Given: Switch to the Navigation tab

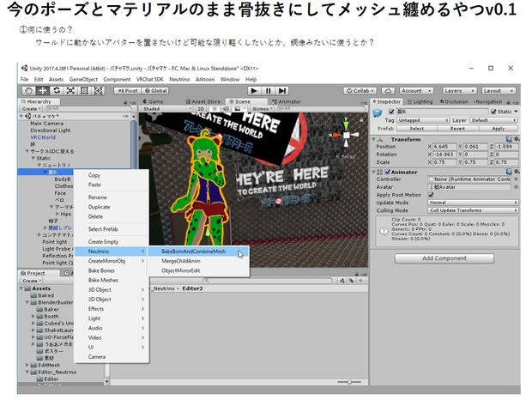Looking at the screenshot, I should 488,101.
